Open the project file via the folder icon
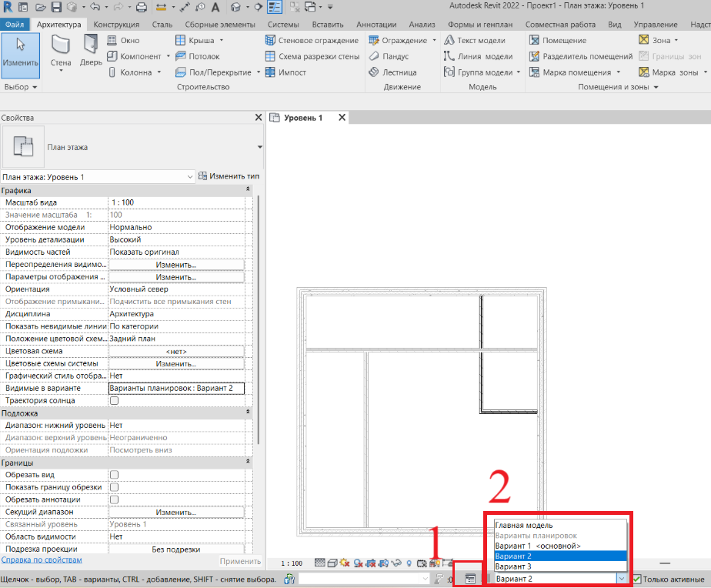Image resolution: width=711 pixels, height=588 pixels. pyautogui.click(x=41, y=7)
